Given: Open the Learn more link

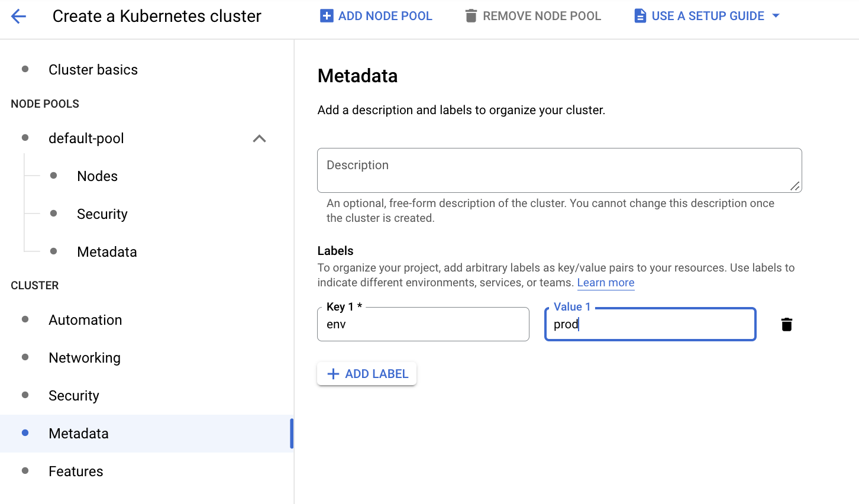Looking at the screenshot, I should point(606,283).
